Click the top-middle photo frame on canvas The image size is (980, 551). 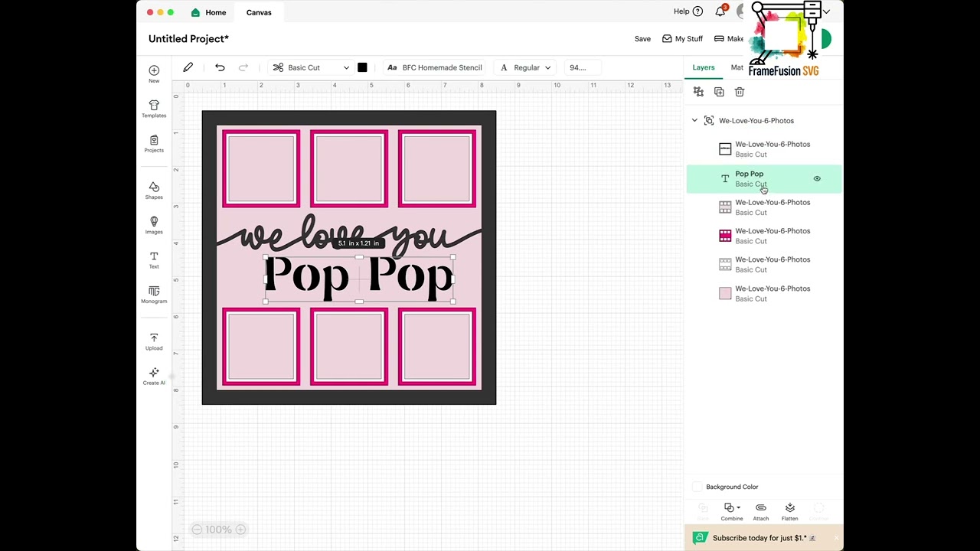(349, 169)
